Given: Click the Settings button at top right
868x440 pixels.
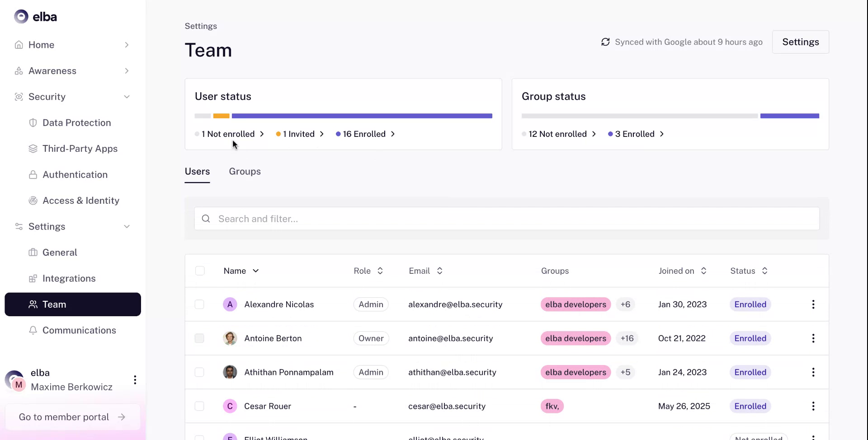Looking at the screenshot, I should click(801, 42).
